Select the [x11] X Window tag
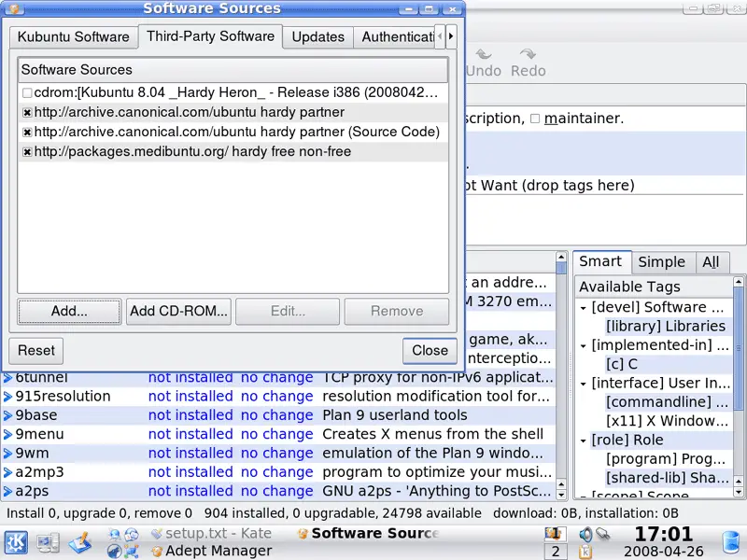Viewport: 747px width, 560px height. click(x=667, y=422)
